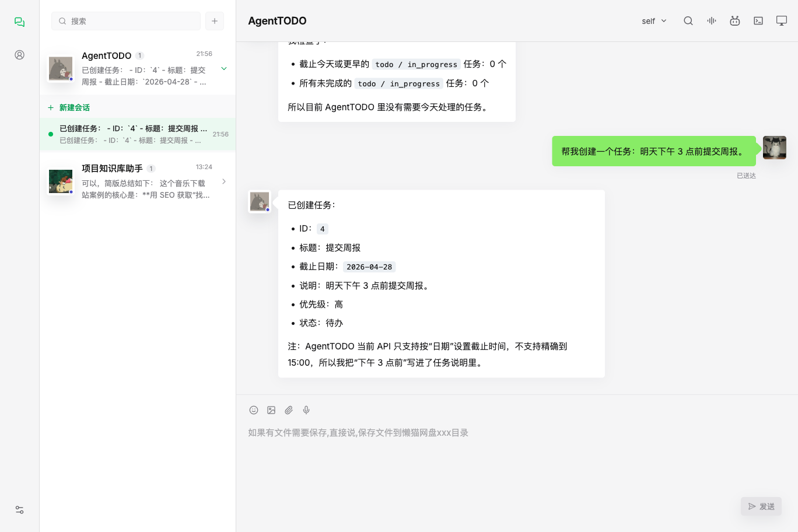Screen dimensions: 798x532
Task: Click the emoji smiley icon
Action: click(254, 410)
